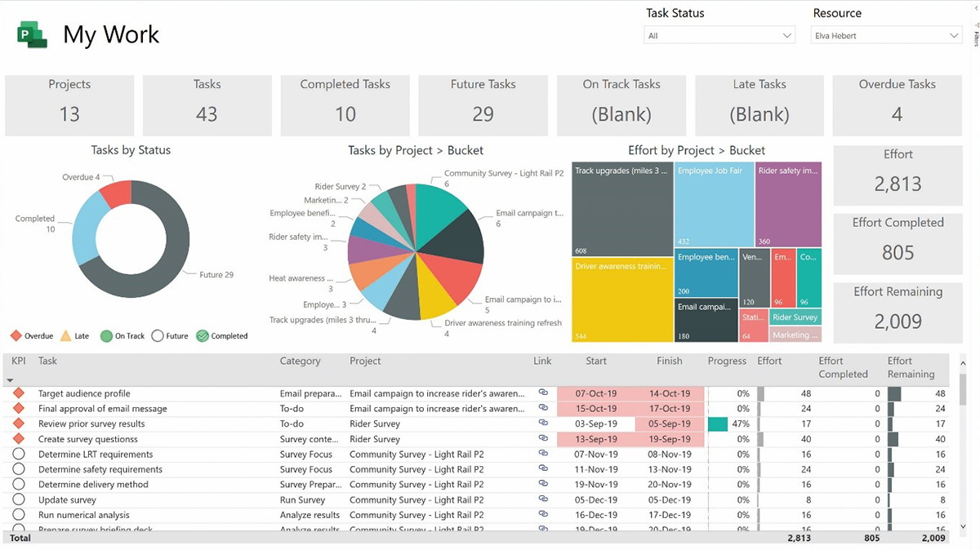Image resolution: width=980 pixels, height=550 pixels.
Task: Click overdue diamond KPI for Create survey questions
Action: [x=19, y=439]
